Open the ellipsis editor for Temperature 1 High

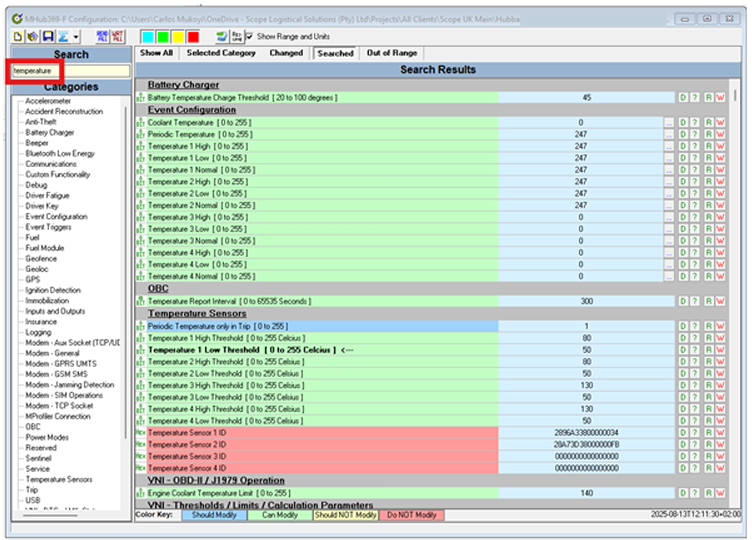pyautogui.click(x=669, y=146)
